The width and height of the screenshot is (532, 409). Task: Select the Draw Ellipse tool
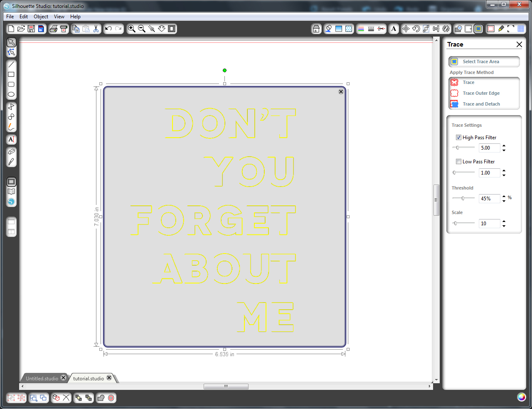coord(11,94)
